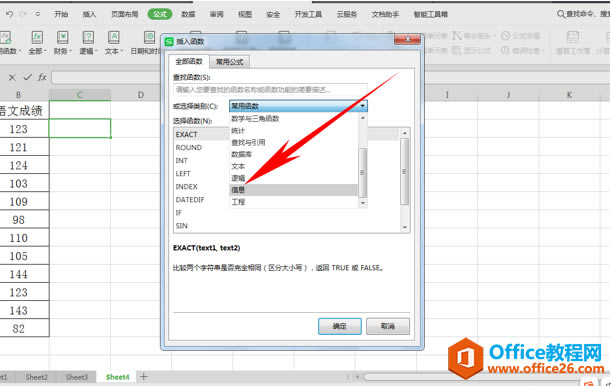This screenshot has width=611, height=386.
Task: Select IF in function list
Action: click(x=178, y=213)
